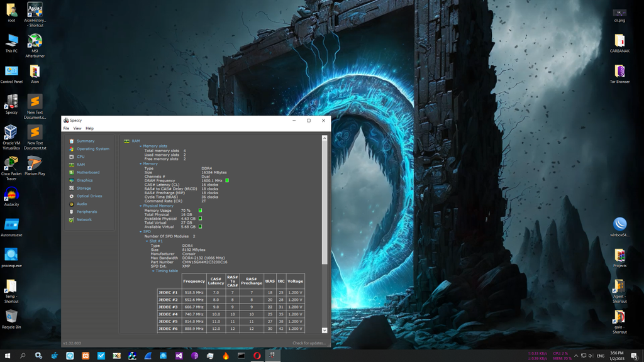Select the Storage icon in the sidebar

click(x=72, y=188)
